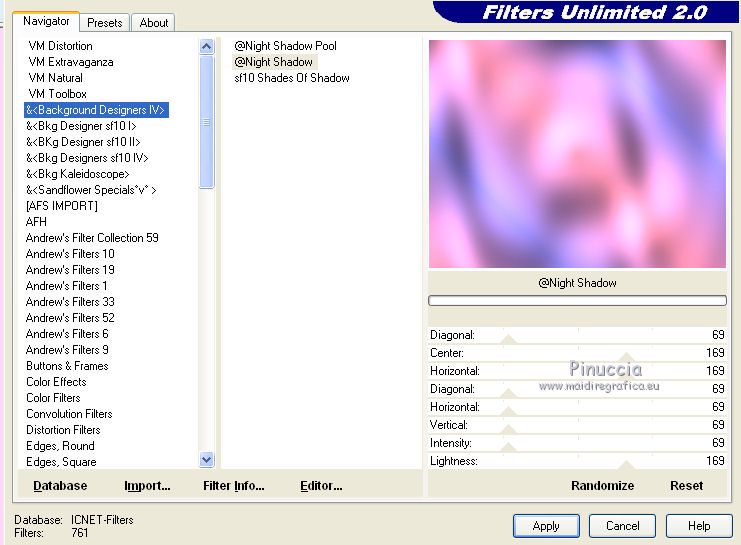
Task: Select Color Filters category
Action: (x=53, y=398)
